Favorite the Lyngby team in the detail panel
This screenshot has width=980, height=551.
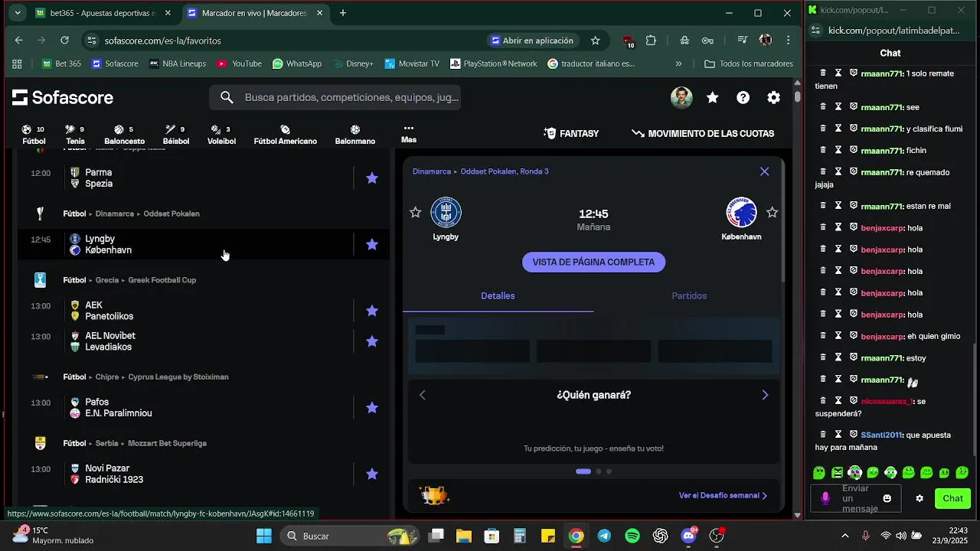tap(415, 213)
